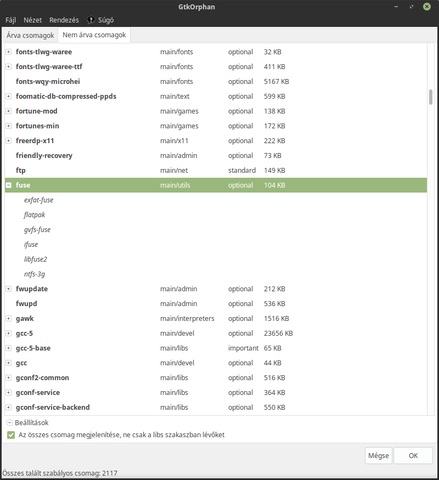Expand the fonts-tlwg-waree-ttf row
The height and width of the screenshot is (480, 439).
pos(9,67)
